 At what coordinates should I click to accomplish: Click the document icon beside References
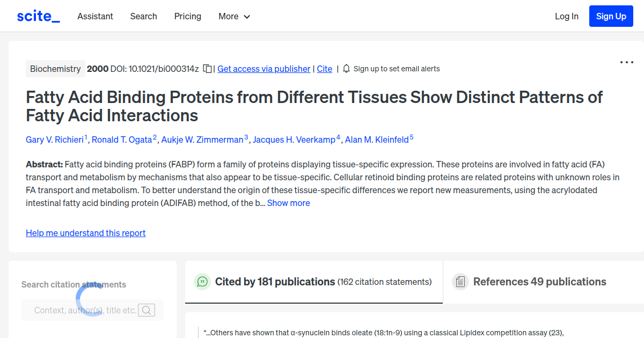460,281
